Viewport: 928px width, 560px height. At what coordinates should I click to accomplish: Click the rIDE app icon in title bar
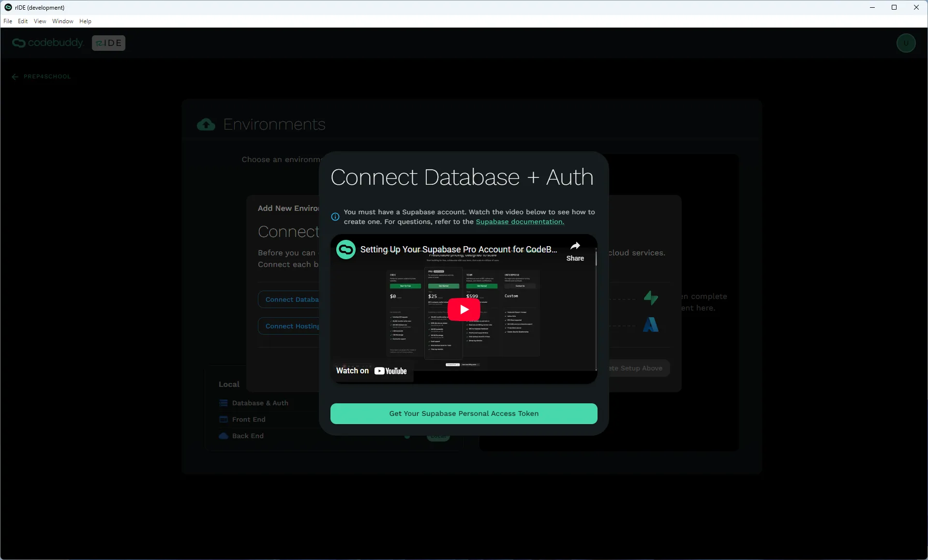pyautogui.click(x=8, y=7)
